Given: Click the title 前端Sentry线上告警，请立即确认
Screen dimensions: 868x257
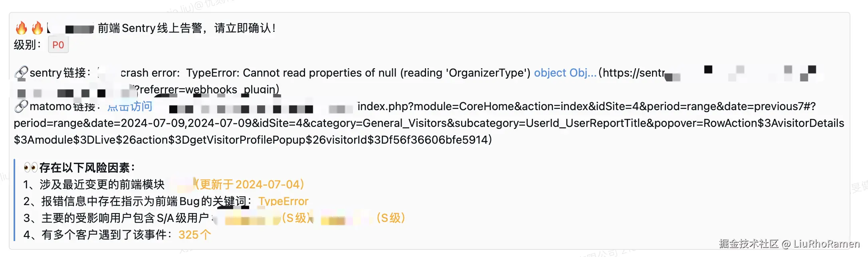Looking at the screenshot, I should [x=186, y=28].
